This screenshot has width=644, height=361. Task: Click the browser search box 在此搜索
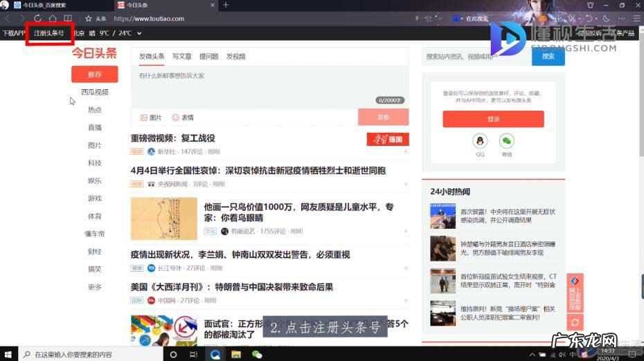[477, 19]
